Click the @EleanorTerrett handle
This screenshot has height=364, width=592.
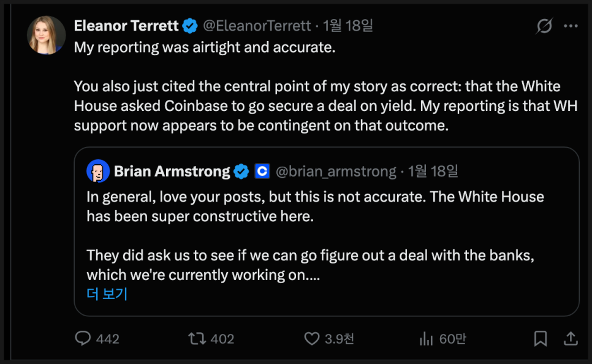pyautogui.click(x=257, y=26)
